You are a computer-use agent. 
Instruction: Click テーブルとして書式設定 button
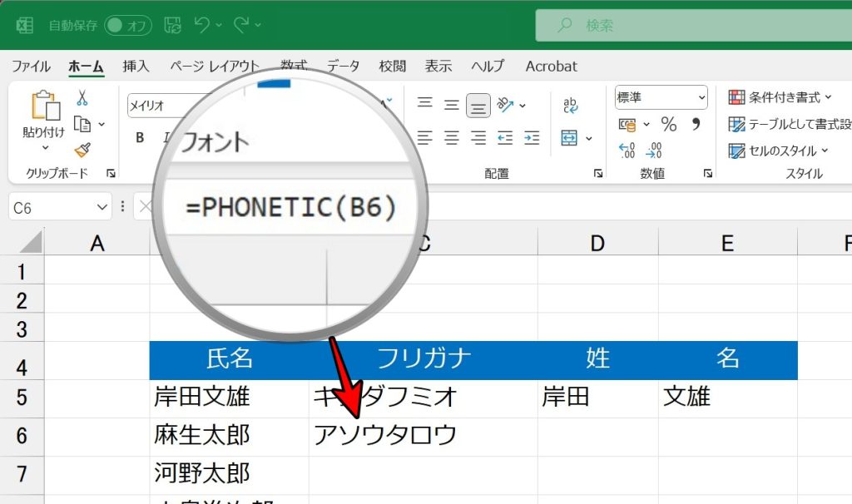tap(790, 125)
